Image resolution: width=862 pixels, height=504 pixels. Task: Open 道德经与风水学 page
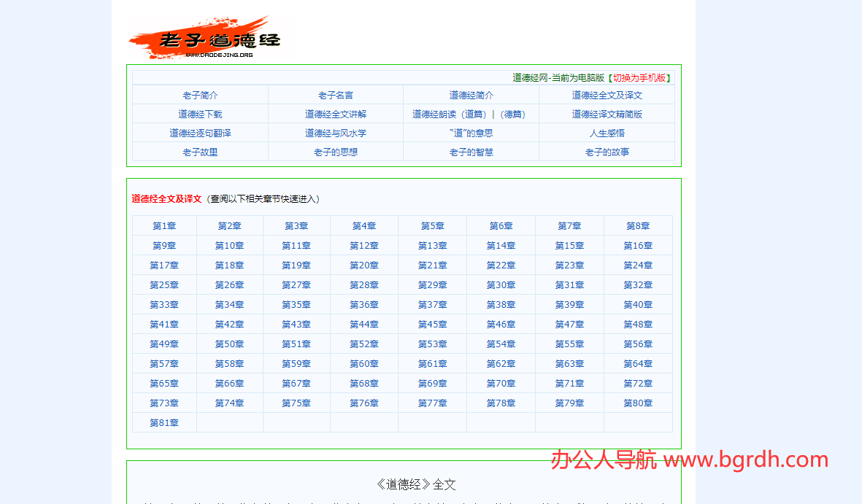[x=335, y=133]
